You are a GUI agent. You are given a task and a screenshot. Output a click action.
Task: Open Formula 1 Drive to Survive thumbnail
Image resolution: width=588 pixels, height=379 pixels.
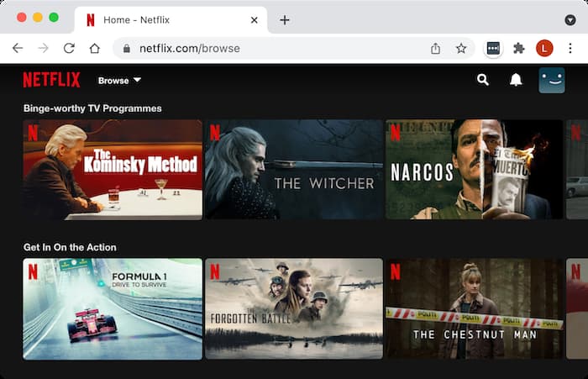pos(113,308)
